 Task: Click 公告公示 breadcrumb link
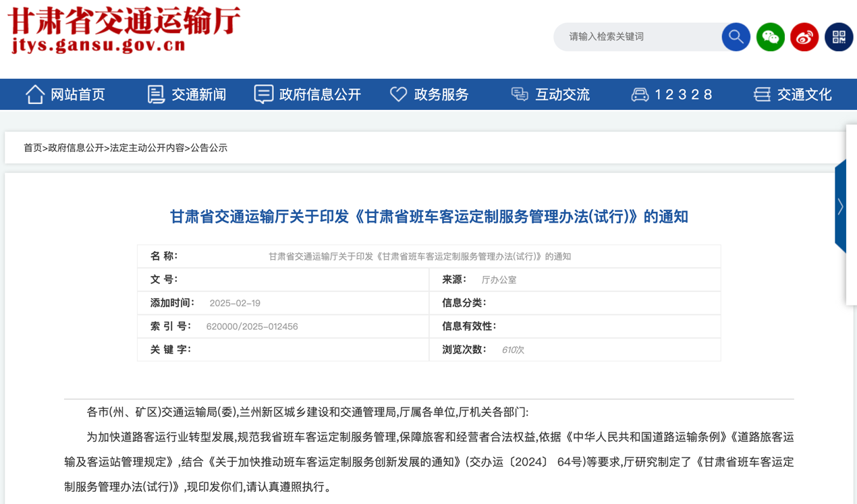point(209,148)
